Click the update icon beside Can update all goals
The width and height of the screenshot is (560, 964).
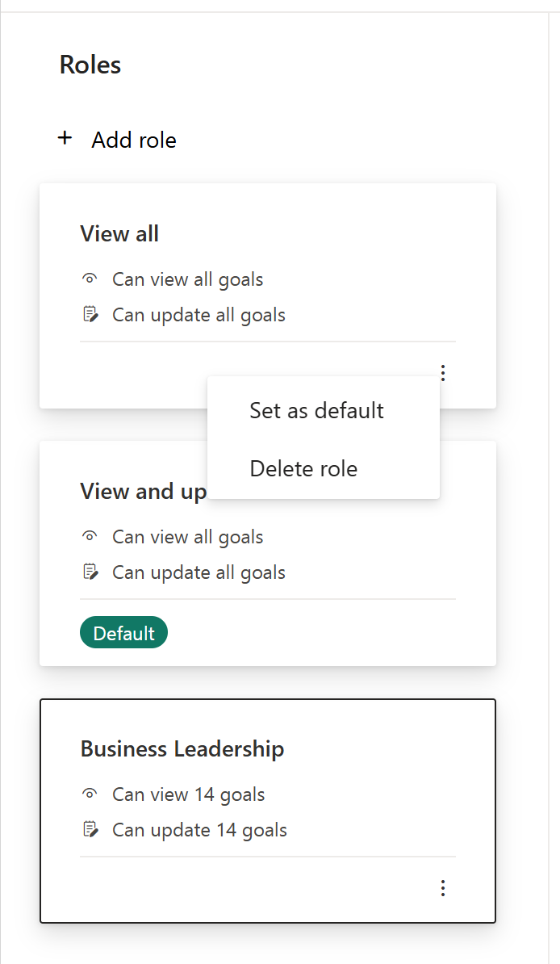pyautogui.click(x=90, y=571)
